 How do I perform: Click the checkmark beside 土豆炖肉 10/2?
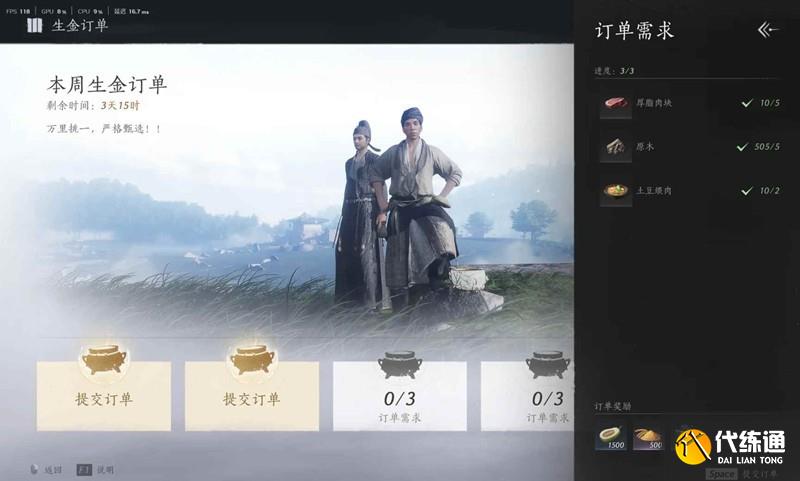point(747,191)
